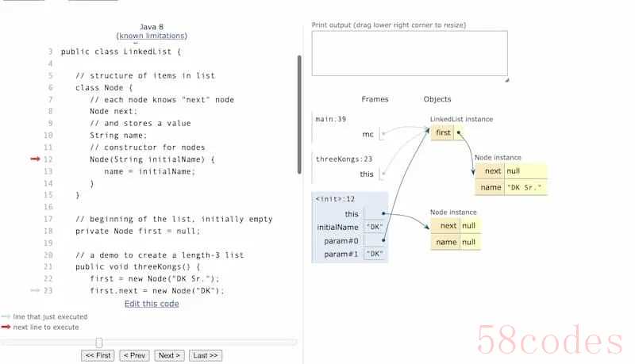The image size is (635, 364).
Task: Click 'line that just executed' legend
Action: pyautogui.click(x=50, y=316)
